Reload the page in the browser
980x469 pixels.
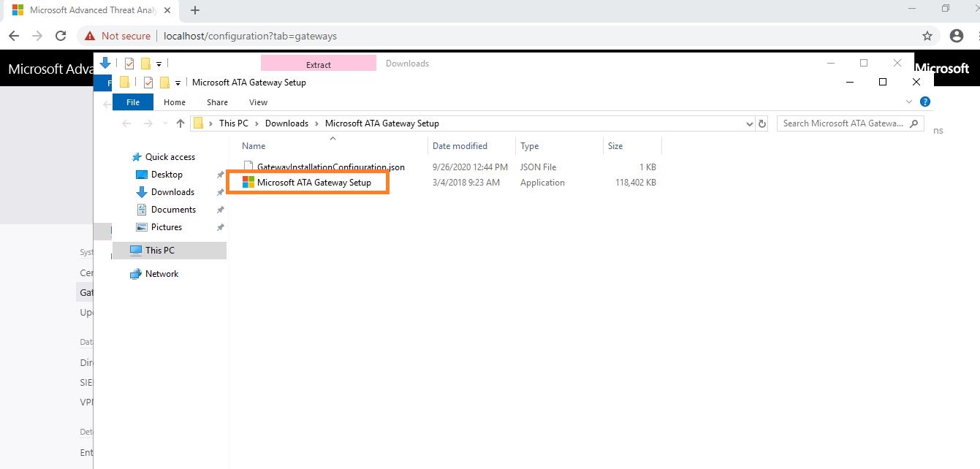tap(62, 36)
